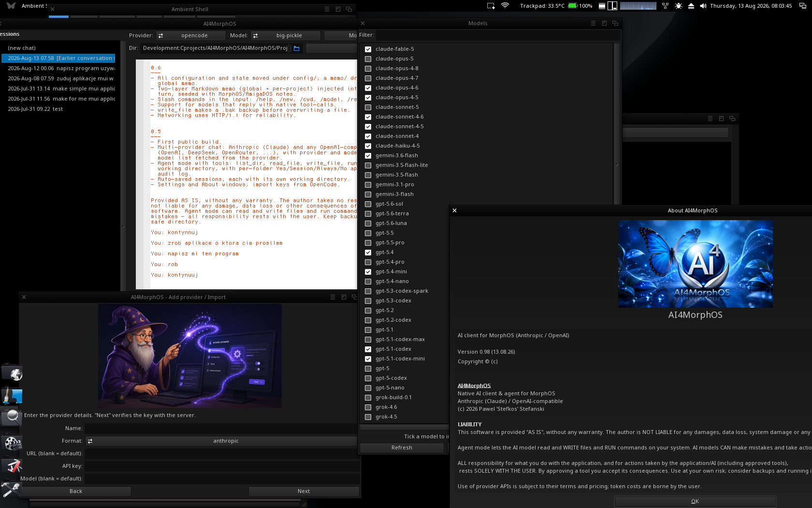Click the API key field

(222, 466)
